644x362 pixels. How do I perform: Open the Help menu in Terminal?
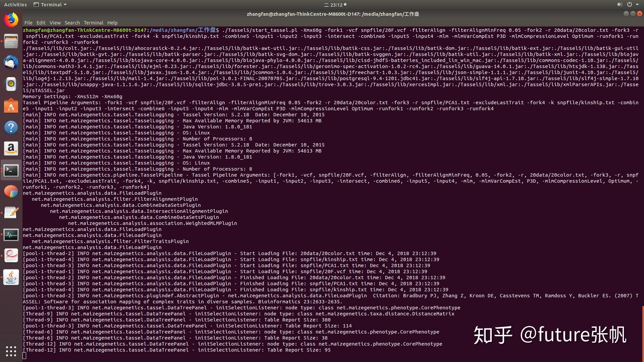point(112,23)
